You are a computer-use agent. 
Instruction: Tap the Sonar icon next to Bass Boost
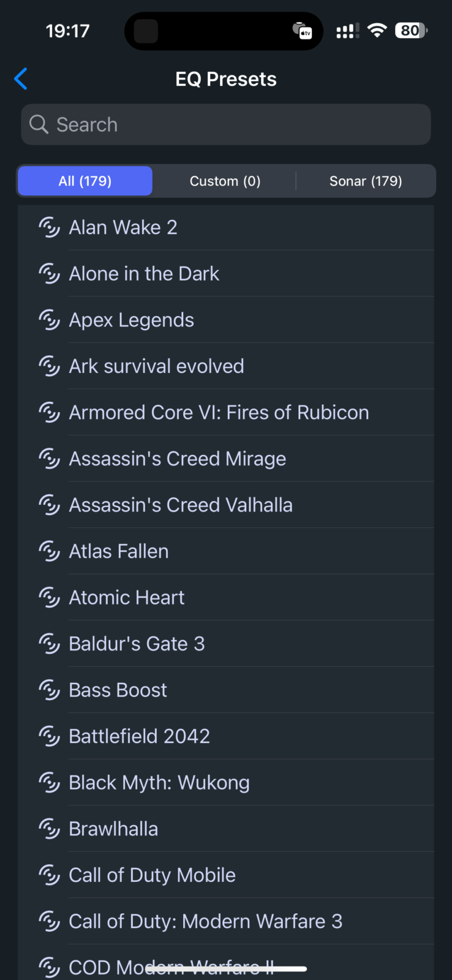[x=49, y=690]
